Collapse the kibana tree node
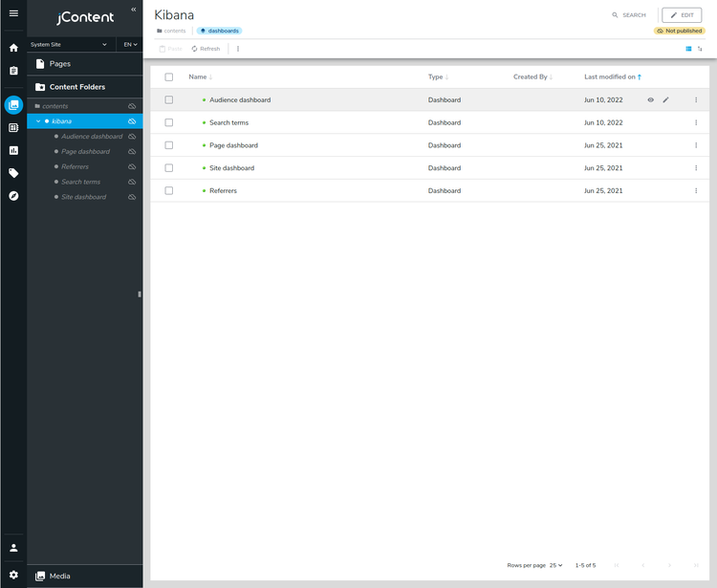717x588 pixels. coord(38,121)
